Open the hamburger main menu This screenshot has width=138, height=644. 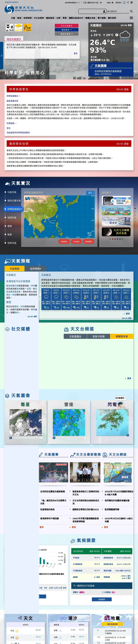point(131,18)
